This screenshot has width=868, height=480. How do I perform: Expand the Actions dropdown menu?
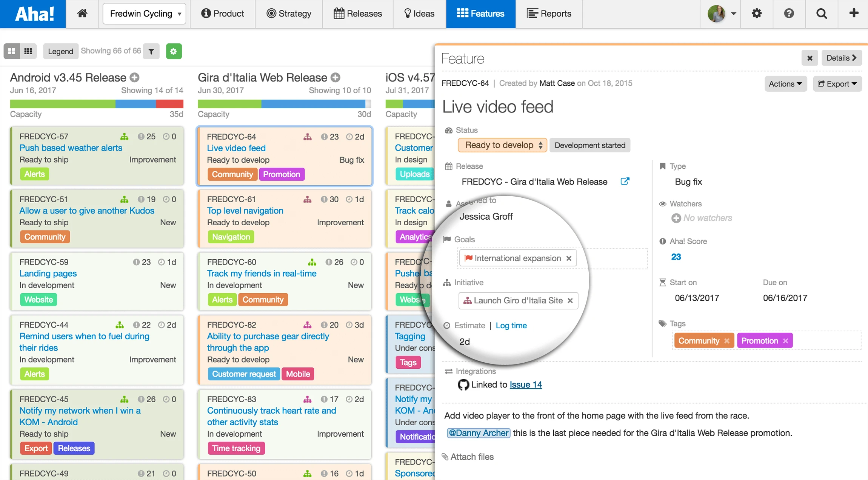click(x=785, y=84)
